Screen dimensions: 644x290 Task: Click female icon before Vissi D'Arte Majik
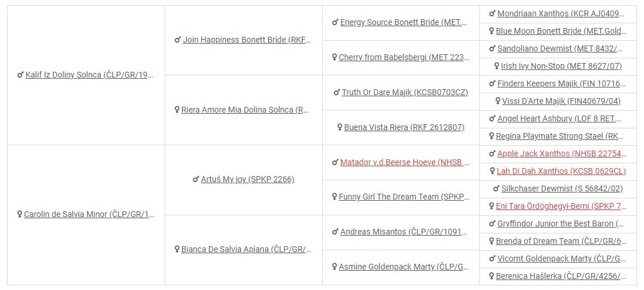click(497, 102)
